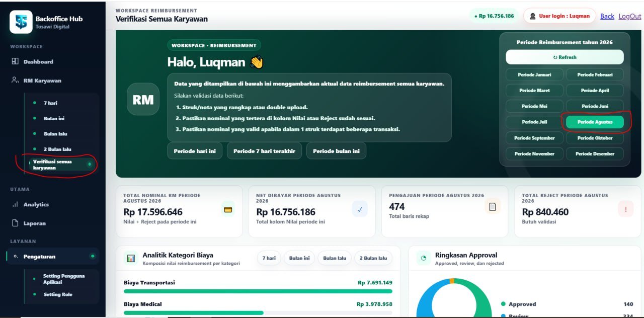This screenshot has width=644, height=318.
Task: Click the 474 pengajuan count
Action: coord(397,206)
